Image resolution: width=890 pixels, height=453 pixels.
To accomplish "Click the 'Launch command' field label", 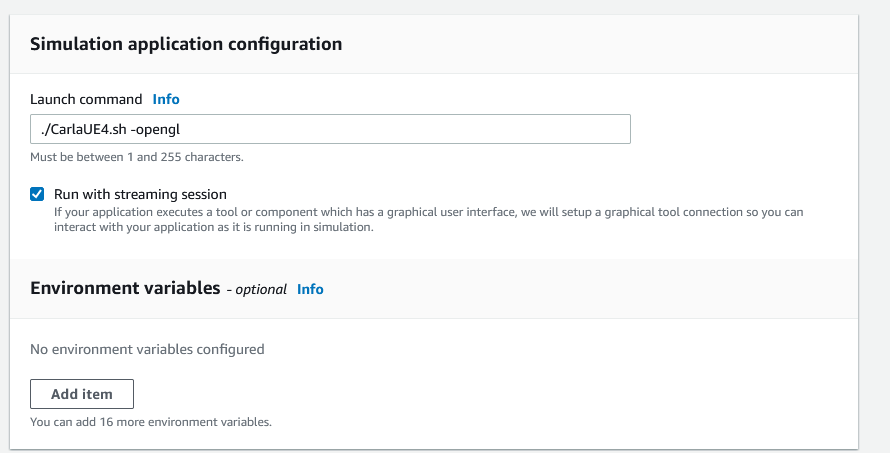I will 86,99.
